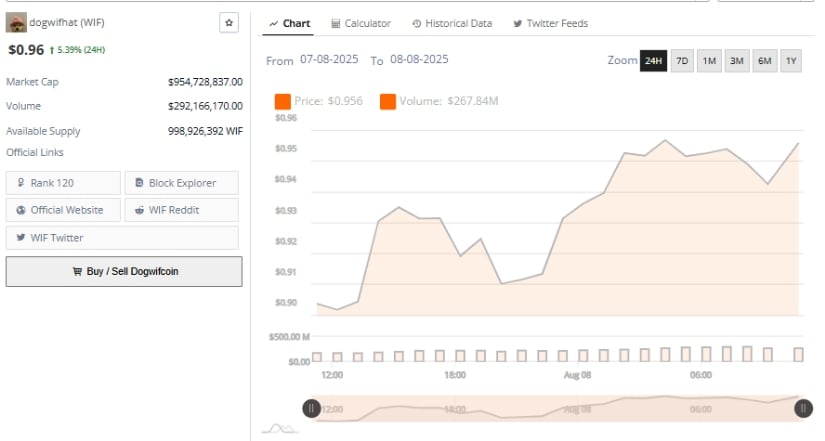Click the Twitter bird icon in tabs
Viewport: 825px width, 441px height.
[518, 24]
